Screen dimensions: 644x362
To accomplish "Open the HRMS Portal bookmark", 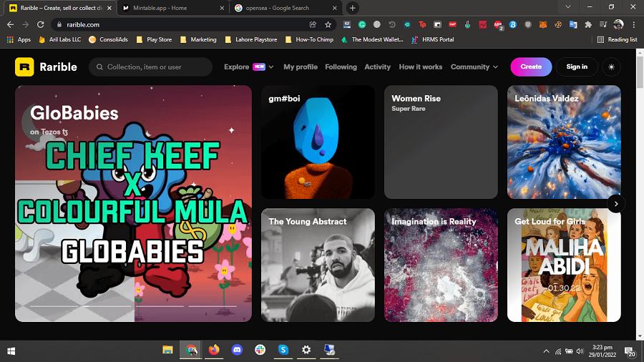I will click(432, 39).
